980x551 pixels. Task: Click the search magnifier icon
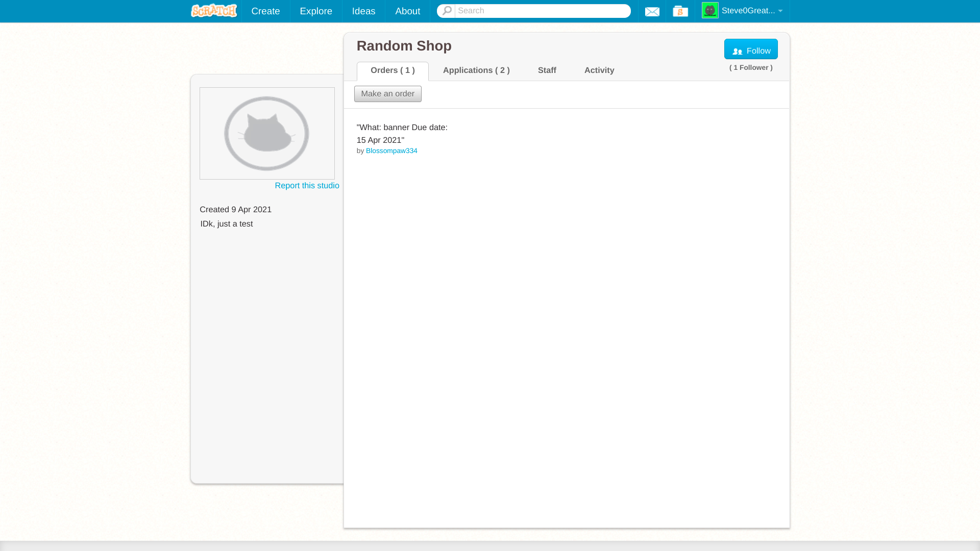click(x=447, y=11)
